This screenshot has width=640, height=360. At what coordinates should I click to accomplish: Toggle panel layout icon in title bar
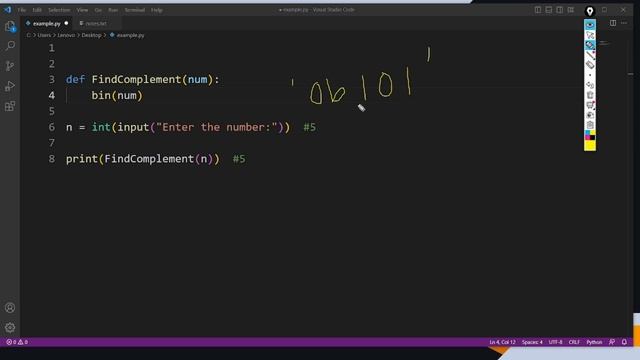click(549, 10)
